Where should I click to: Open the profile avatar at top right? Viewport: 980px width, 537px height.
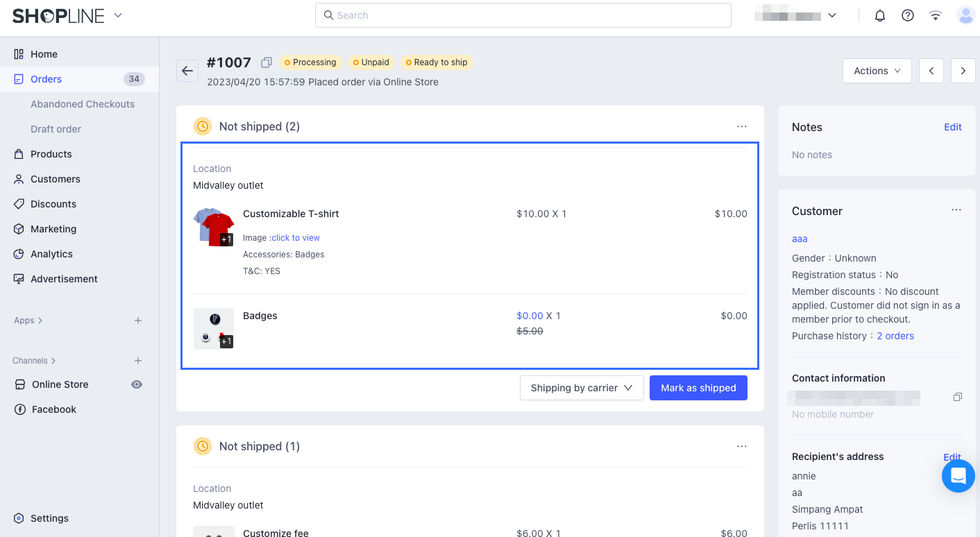[x=965, y=15]
